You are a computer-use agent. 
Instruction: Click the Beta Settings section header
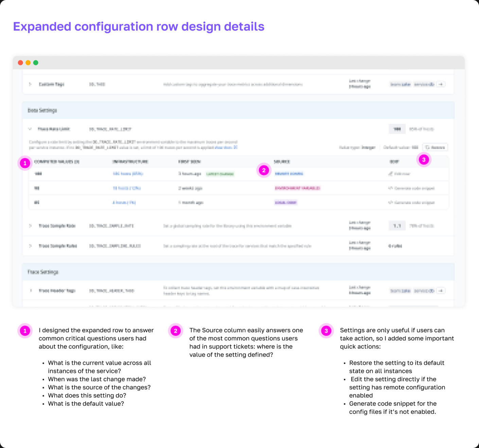238,110
